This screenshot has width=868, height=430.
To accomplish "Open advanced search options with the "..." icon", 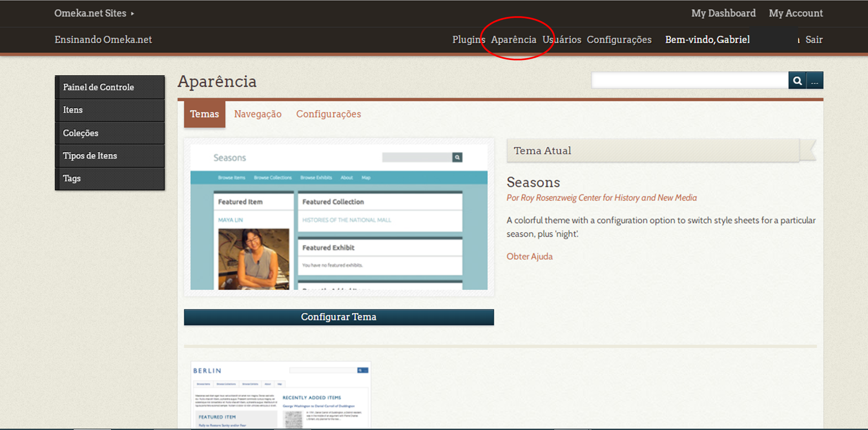I will pyautogui.click(x=815, y=80).
